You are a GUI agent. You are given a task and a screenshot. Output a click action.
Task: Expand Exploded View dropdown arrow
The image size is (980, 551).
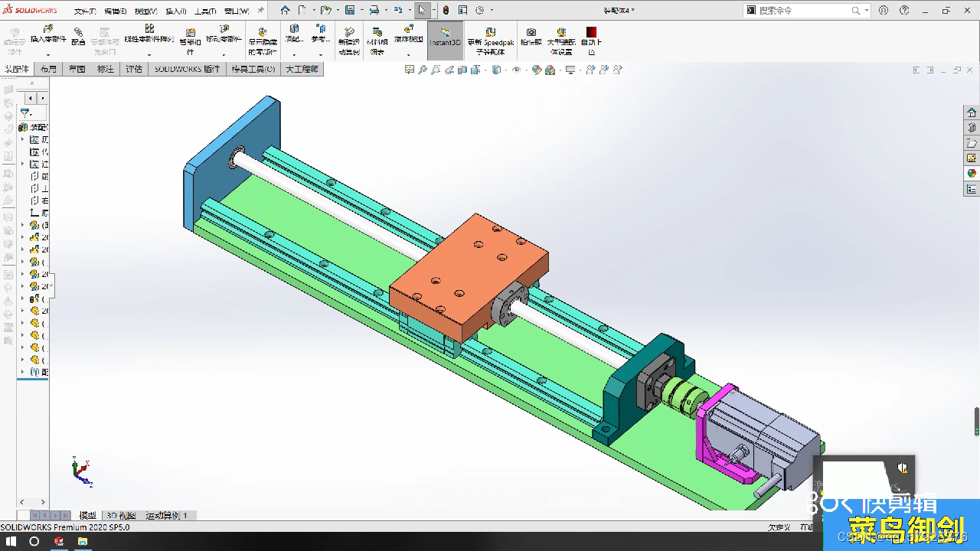pyautogui.click(x=408, y=54)
